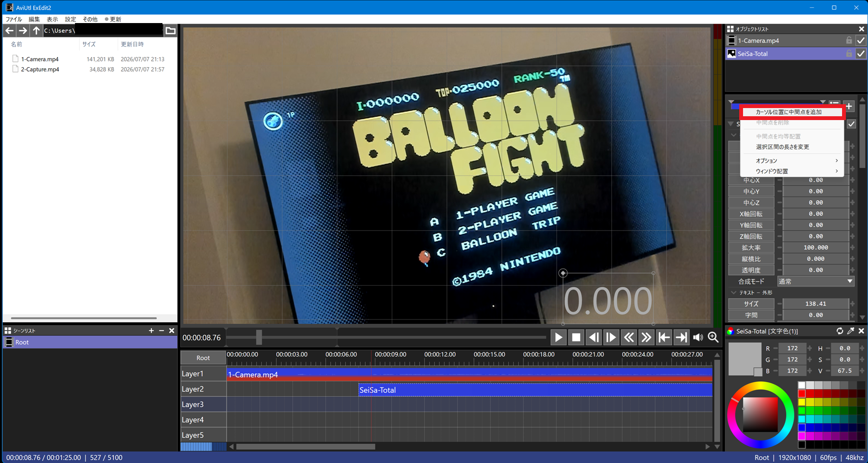Image resolution: width=868 pixels, height=463 pixels.
Task: Close the SeiSa-Total color panel
Action: (x=861, y=331)
